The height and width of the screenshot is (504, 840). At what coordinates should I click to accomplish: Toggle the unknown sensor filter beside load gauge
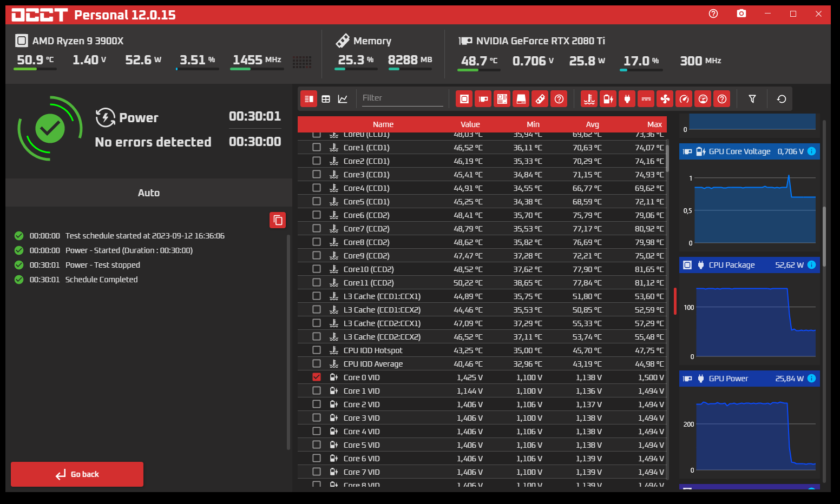tap(722, 99)
